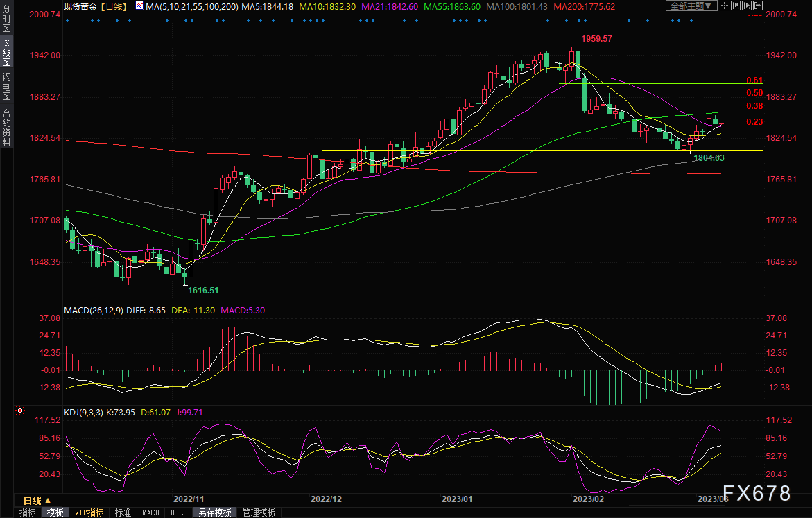
Task: Switch to the 闪电图 side tab
Action: click(x=6, y=86)
